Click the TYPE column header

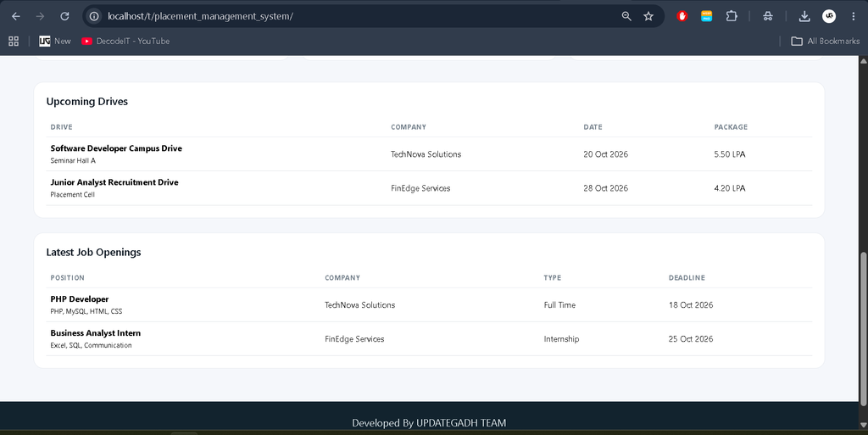coord(553,278)
